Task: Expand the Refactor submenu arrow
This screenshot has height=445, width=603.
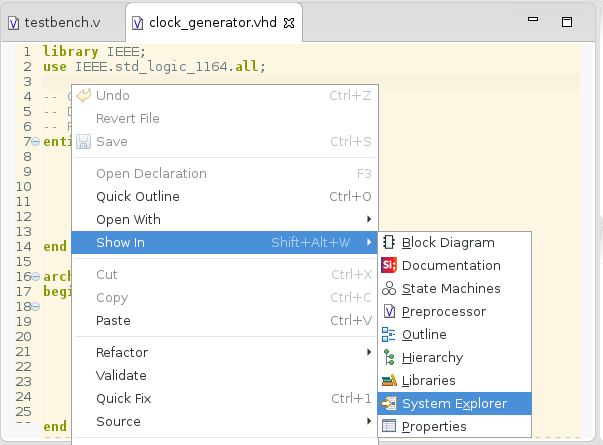Action: pos(369,352)
